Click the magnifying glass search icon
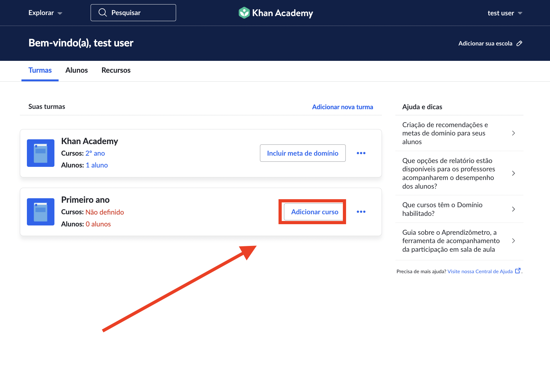The width and height of the screenshot is (550, 392). click(102, 12)
